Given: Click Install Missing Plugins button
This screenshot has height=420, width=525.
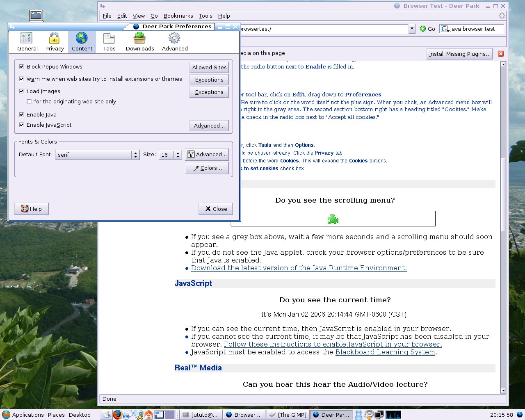Looking at the screenshot, I should [x=459, y=54].
